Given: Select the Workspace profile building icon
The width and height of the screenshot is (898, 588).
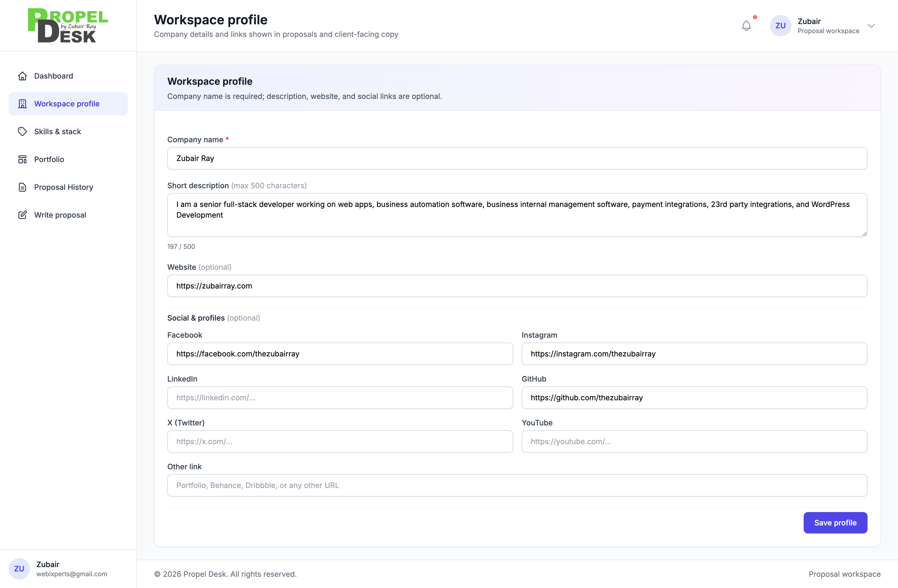Looking at the screenshot, I should [x=22, y=103].
